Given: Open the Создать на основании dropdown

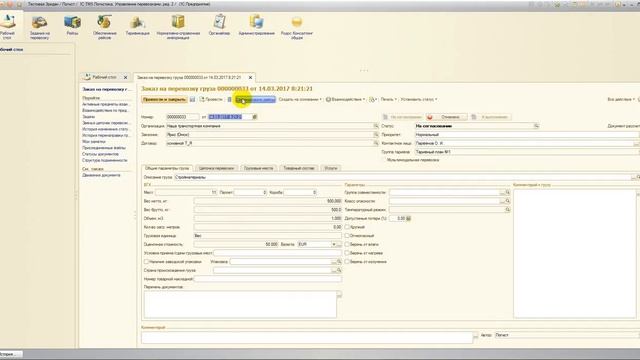Looking at the screenshot, I should pyautogui.click(x=300, y=99).
